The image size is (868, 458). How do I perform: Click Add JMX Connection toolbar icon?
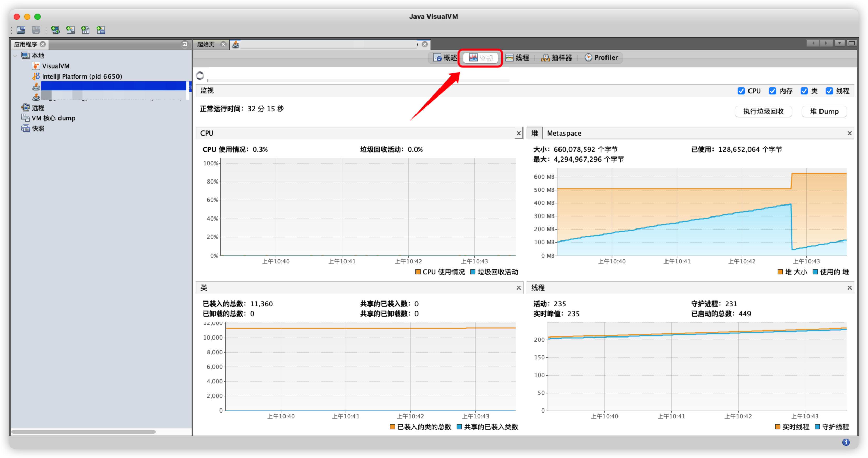pos(70,30)
